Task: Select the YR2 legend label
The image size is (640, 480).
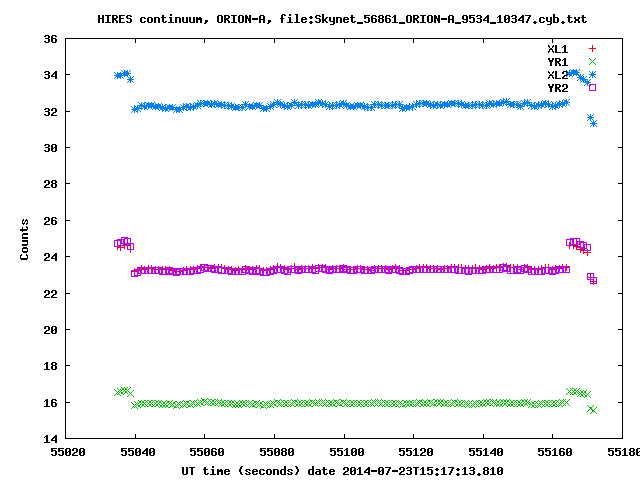Action: (557, 87)
